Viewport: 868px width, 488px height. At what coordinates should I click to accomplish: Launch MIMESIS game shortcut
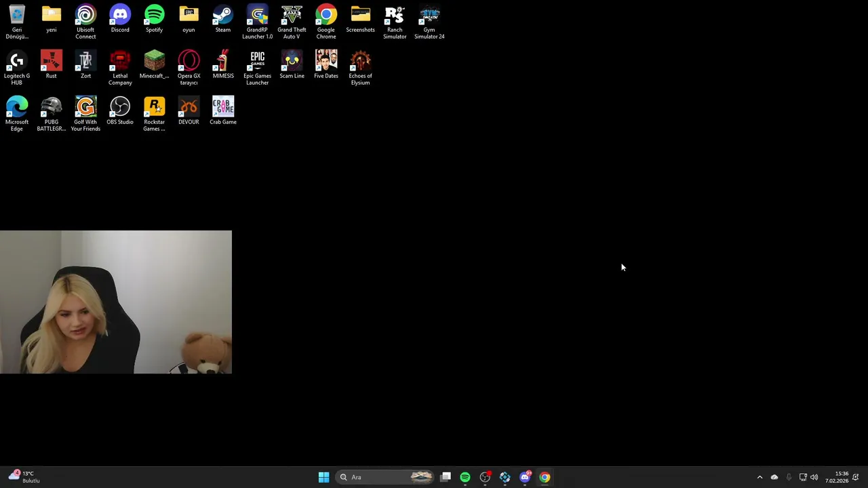223,65
